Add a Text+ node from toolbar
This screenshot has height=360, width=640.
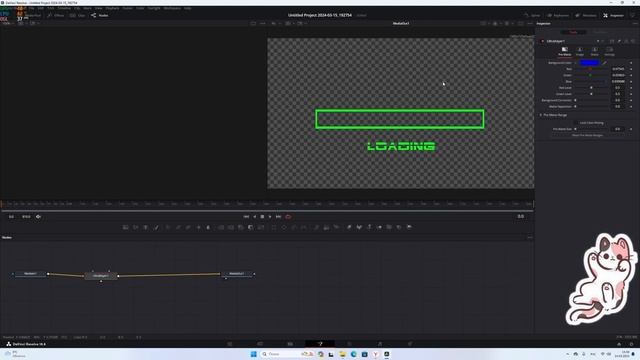pyautogui.click(x=146, y=227)
